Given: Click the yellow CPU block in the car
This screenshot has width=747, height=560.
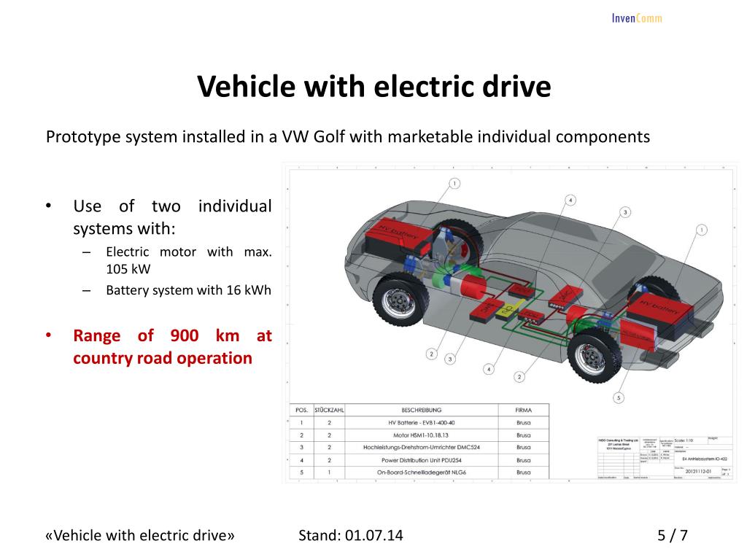Looking at the screenshot, I should tap(508, 311).
